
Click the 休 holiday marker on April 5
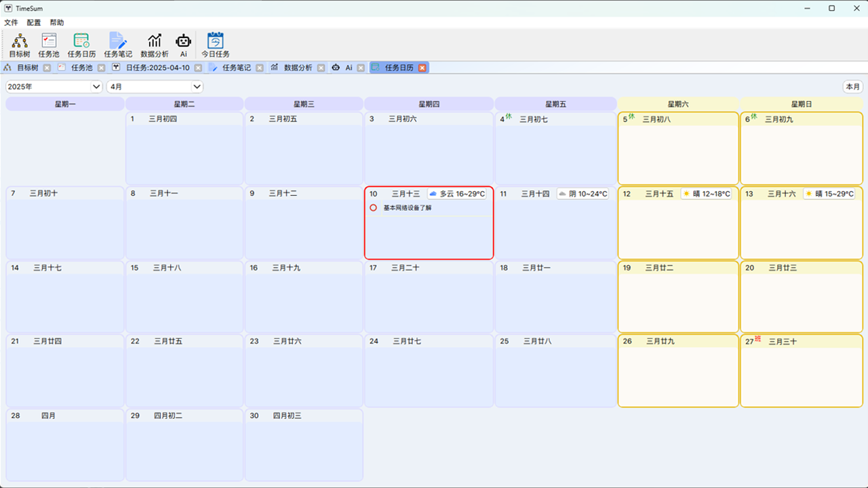631,116
